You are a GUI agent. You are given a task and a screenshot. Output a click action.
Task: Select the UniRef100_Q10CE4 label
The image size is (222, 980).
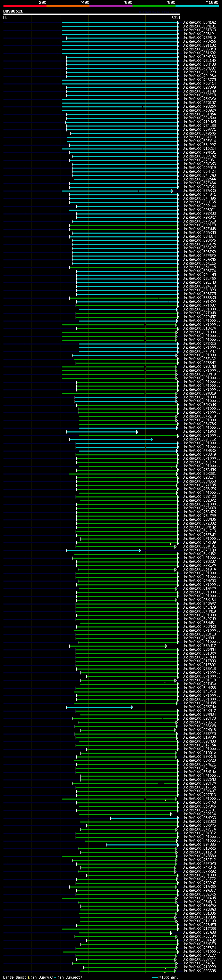point(199,149)
